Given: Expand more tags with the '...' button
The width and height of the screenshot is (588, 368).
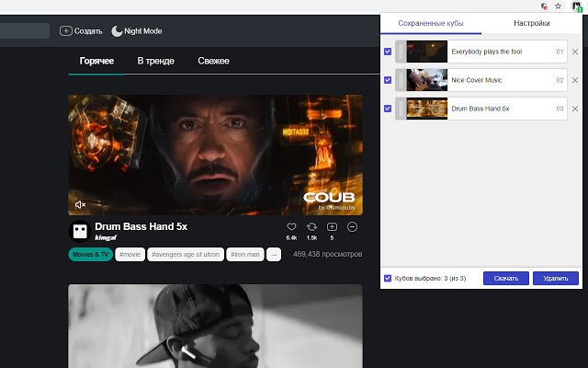Looking at the screenshot, I should (274, 254).
